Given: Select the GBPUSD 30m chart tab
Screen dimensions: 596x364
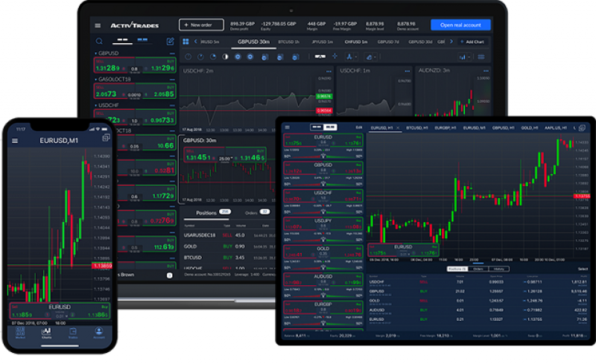Looking at the screenshot, I should click(x=253, y=42).
